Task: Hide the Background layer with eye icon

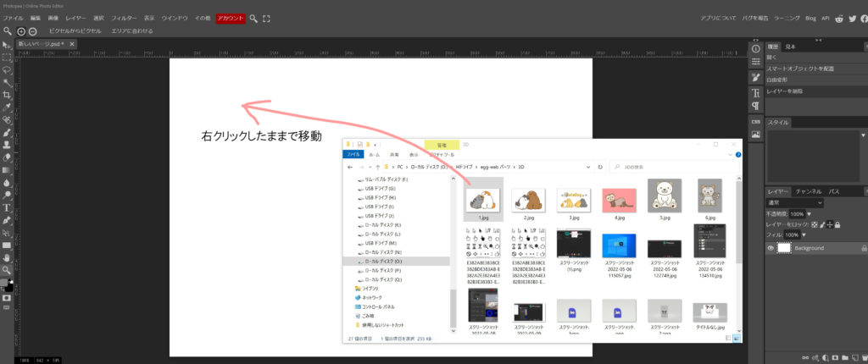Action: 771,248
